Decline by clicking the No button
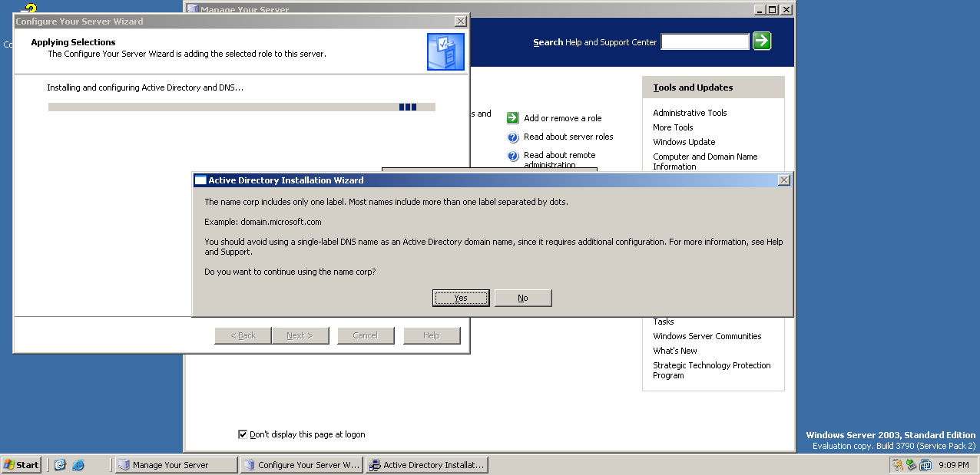980x475 pixels. click(523, 298)
